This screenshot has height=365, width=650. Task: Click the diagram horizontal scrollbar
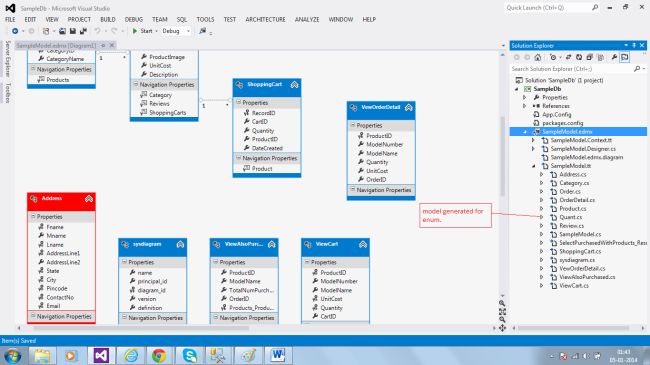click(x=141, y=328)
